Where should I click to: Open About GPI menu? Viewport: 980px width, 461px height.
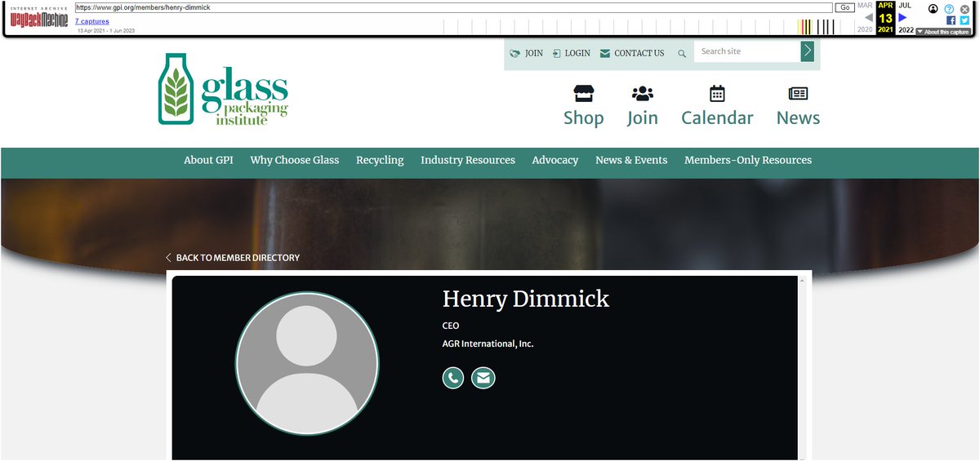click(208, 160)
